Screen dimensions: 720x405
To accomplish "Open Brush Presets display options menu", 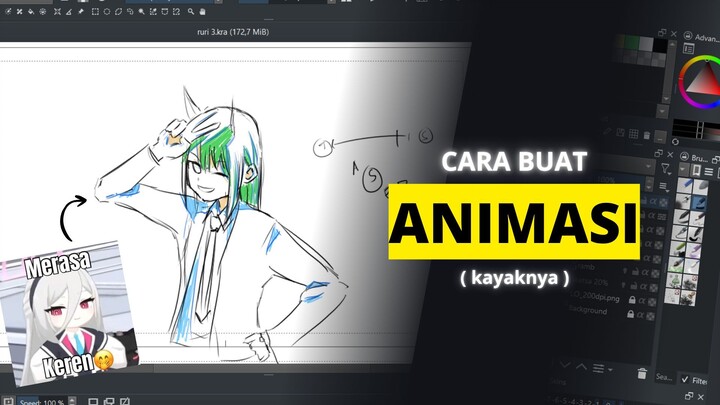I will pos(709,172).
